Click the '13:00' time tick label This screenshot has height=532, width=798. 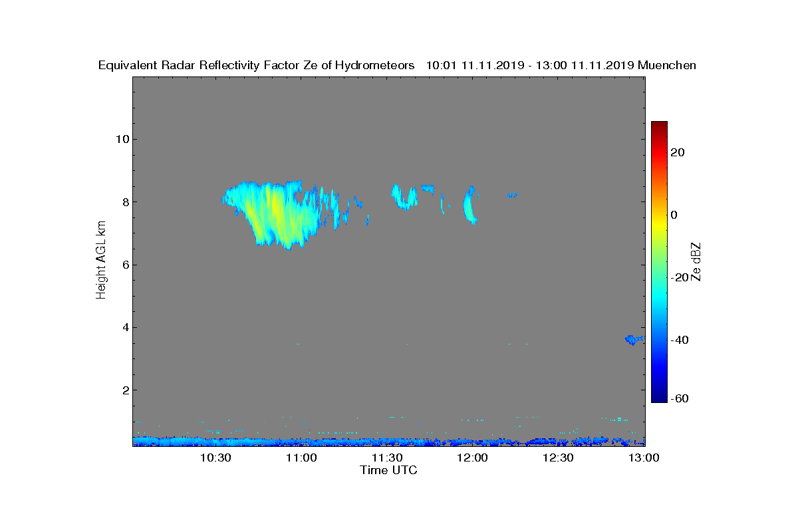(644, 458)
